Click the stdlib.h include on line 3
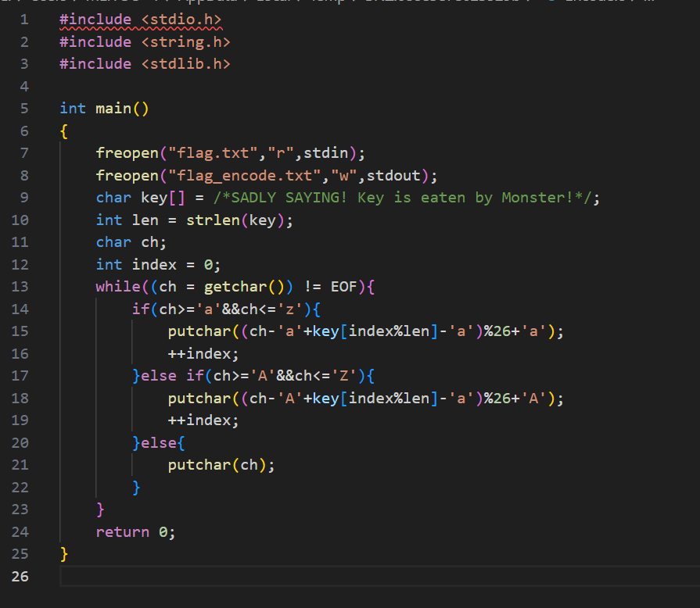This screenshot has width=700, height=608. tap(185, 63)
